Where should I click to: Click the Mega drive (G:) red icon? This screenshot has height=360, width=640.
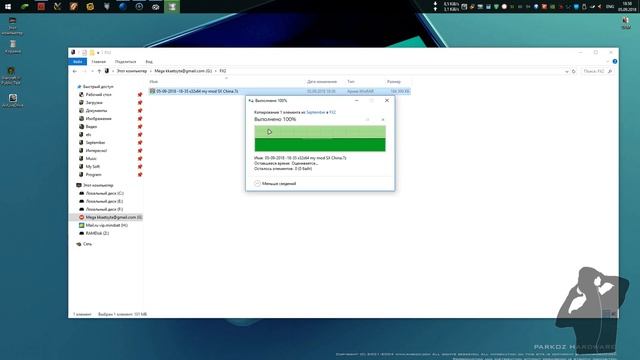pos(82,217)
